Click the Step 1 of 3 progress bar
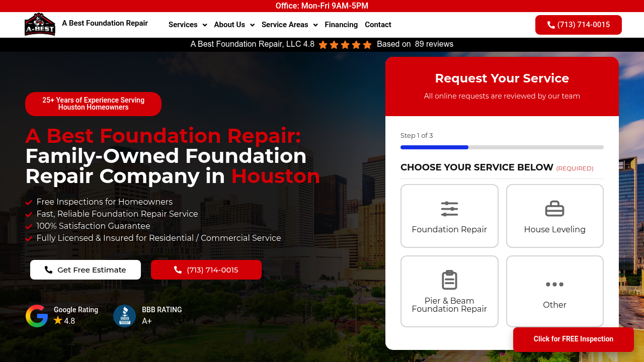Viewport: 644px width, 362px height. coord(502,147)
